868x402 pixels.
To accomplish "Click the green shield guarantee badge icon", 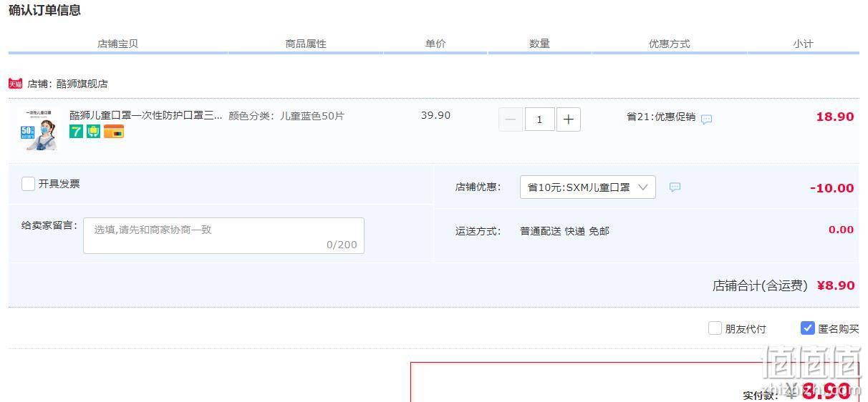I will click(x=94, y=132).
